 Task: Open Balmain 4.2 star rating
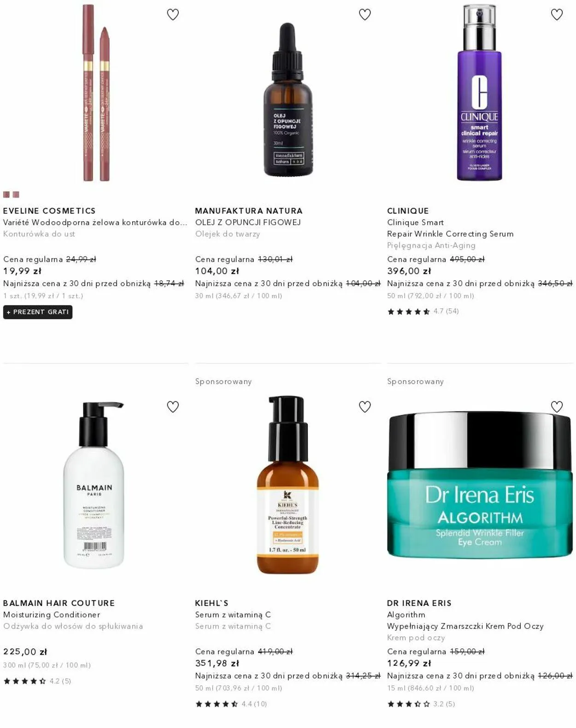click(37, 681)
